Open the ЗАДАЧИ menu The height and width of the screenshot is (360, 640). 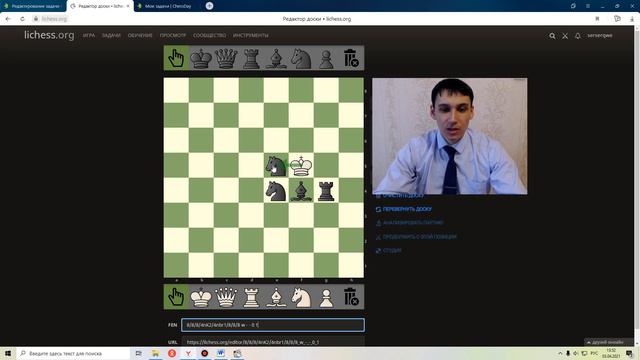(111, 36)
